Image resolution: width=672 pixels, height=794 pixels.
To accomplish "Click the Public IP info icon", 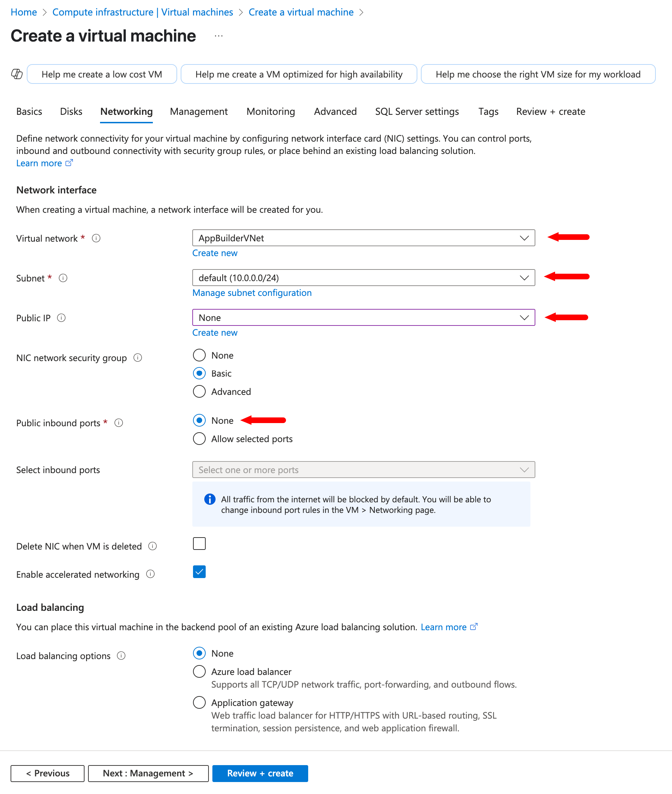I will coord(61,318).
